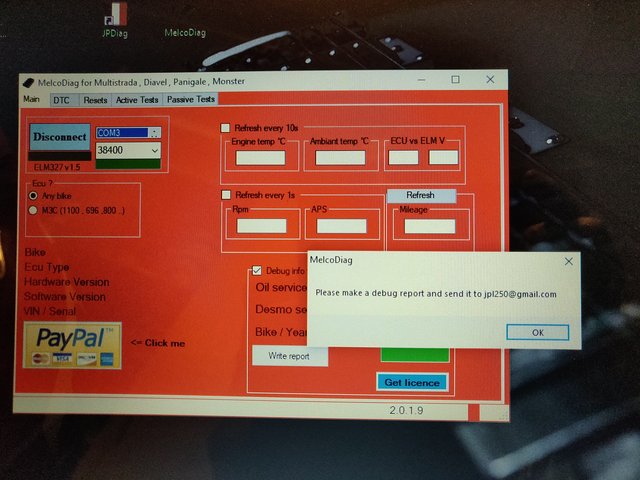Click the Write report button
The height and width of the screenshot is (480, 640).
pos(289,356)
